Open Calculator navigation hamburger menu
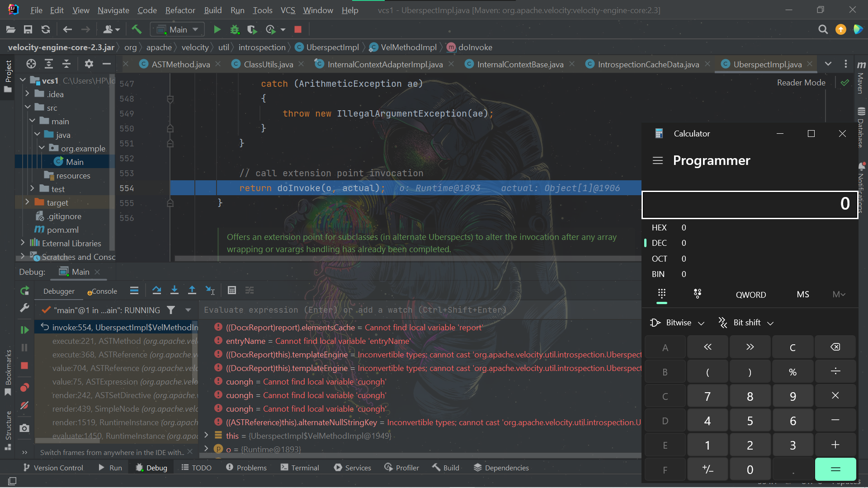Screen dimensions: 868x488 pyautogui.click(x=658, y=160)
